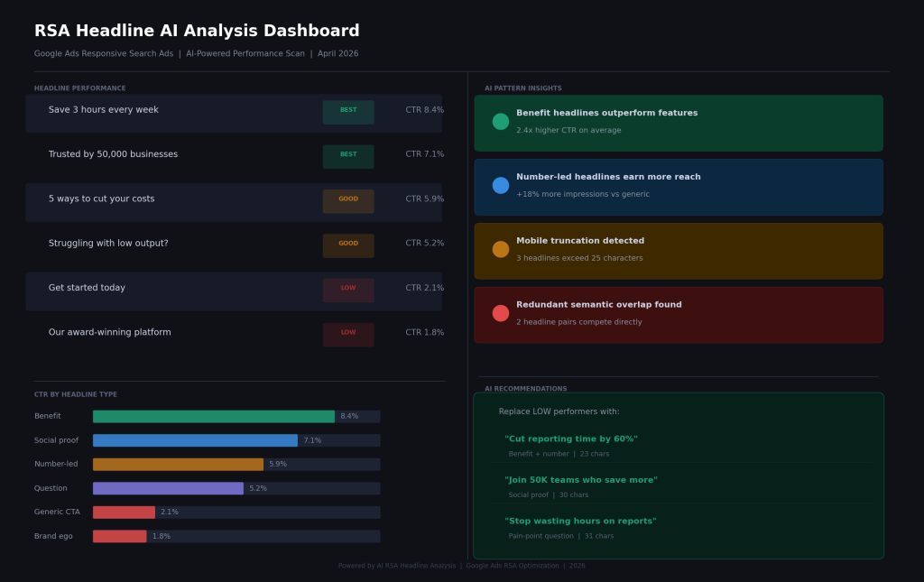The image size is (924, 582).
Task: Click the red redundant overlap indicator dot
Action: (x=500, y=312)
